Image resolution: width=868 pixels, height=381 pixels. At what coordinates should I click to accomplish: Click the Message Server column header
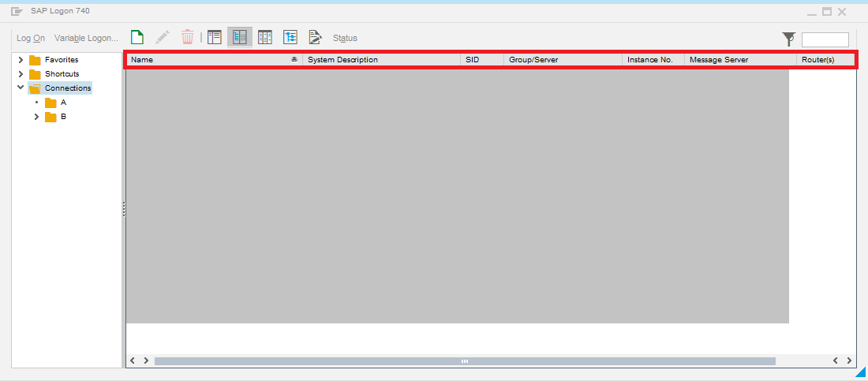[x=740, y=60]
